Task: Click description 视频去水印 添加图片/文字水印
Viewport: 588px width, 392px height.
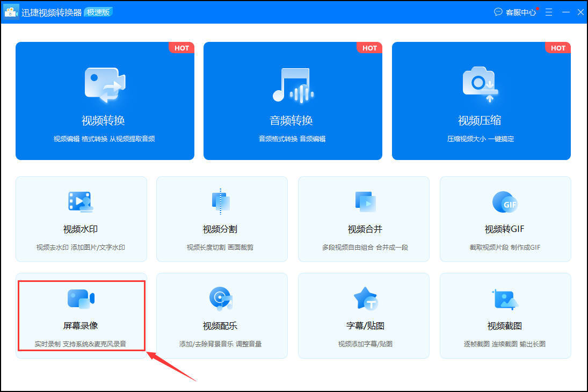Action: (x=81, y=247)
